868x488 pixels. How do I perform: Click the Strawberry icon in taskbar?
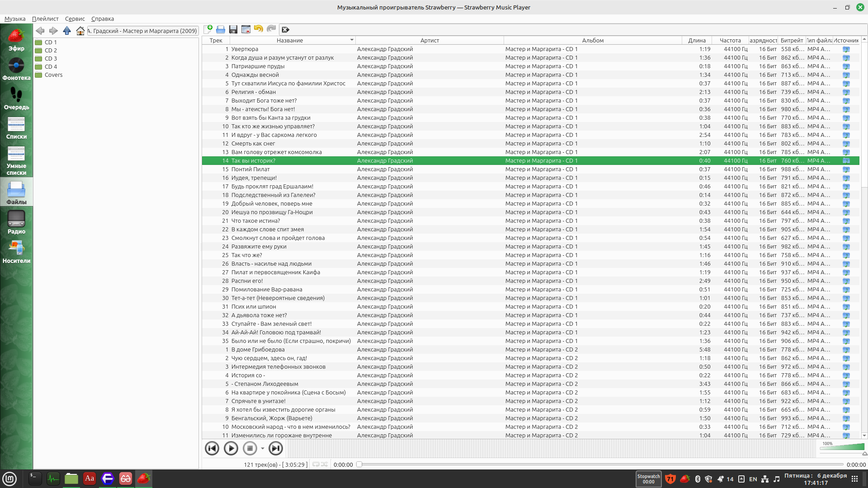[x=144, y=479]
